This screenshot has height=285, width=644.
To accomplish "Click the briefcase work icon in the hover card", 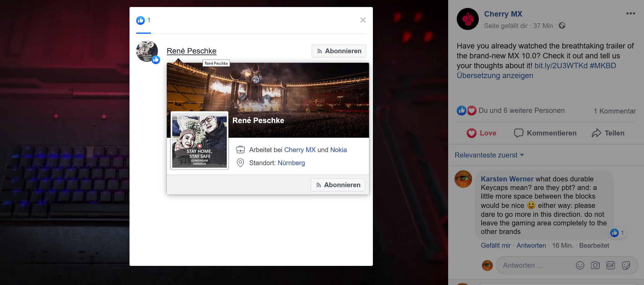I will pyautogui.click(x=241, y=150).
